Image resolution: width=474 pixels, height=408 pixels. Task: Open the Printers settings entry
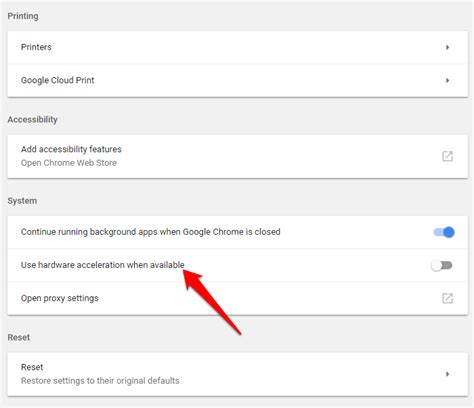[237, 47]
